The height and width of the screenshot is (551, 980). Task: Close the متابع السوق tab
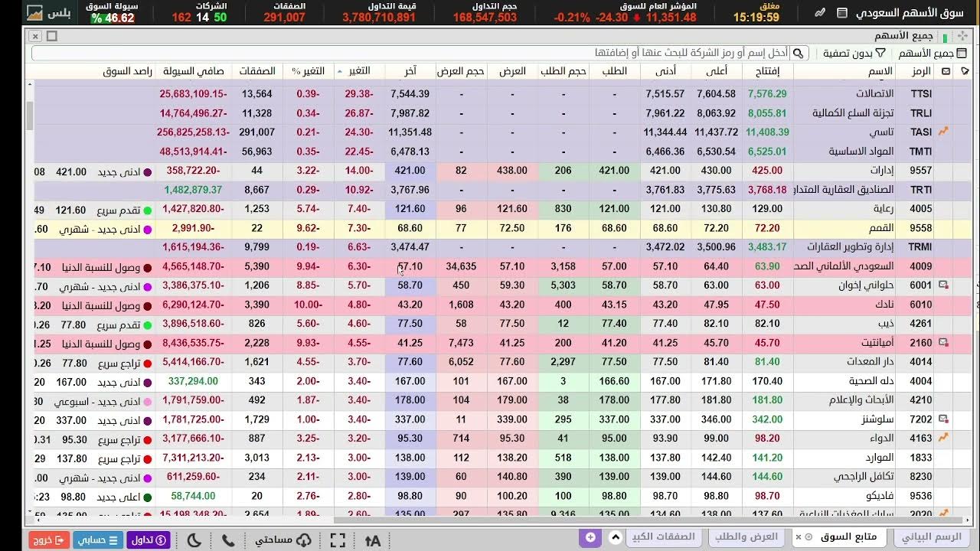click(x=799, y=537)
